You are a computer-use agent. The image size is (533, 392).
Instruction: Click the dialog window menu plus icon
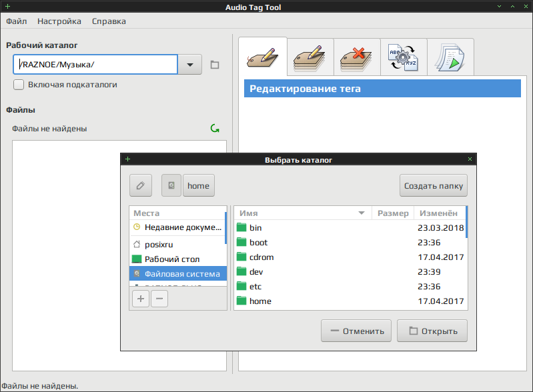click(128, 159)
